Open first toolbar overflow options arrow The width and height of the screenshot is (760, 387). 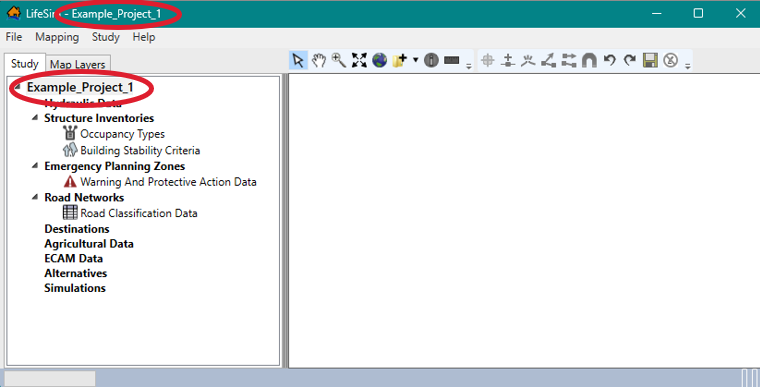tap(469, 66)
